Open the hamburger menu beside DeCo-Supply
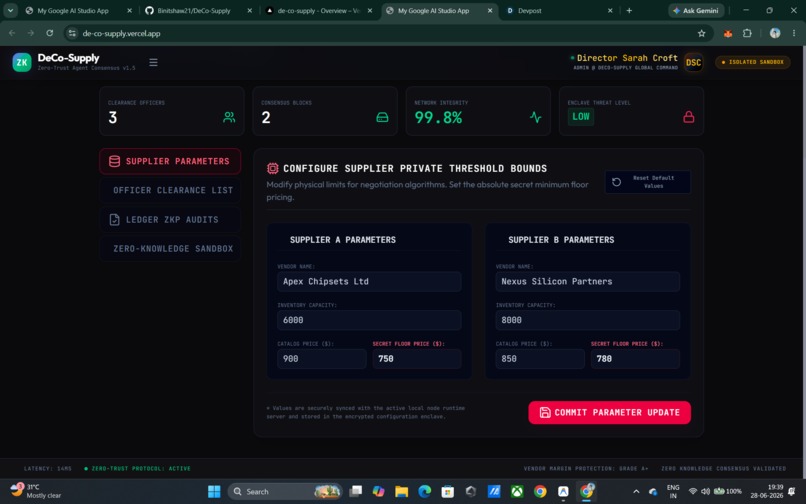Screen dimensions: 806x504 [x=153, y=62]
